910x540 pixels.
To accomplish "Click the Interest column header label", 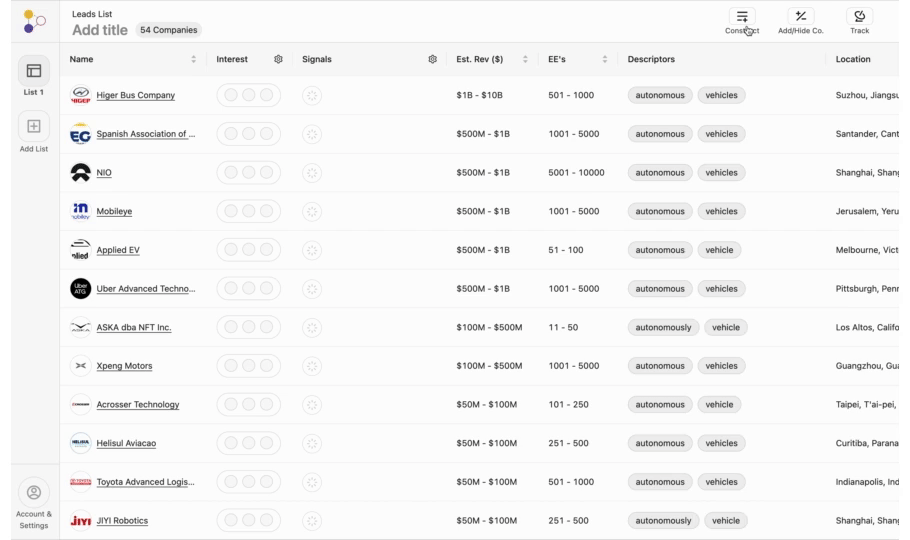I will pos(232,59).
